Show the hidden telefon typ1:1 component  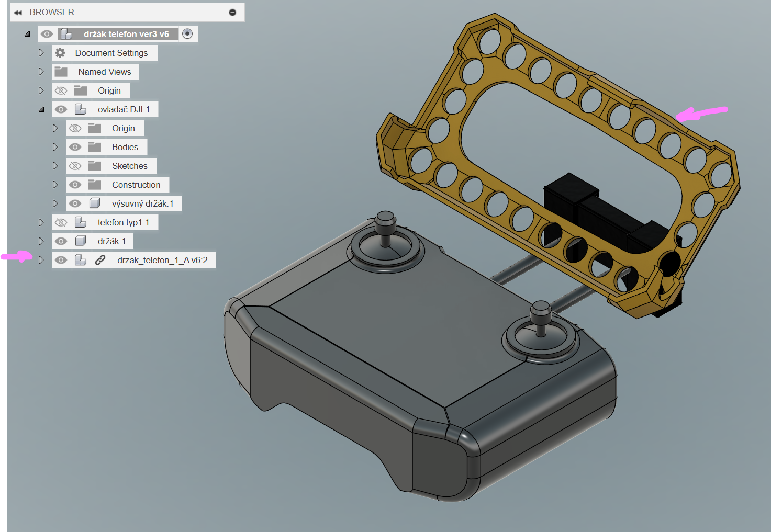[x=61, y=222]
